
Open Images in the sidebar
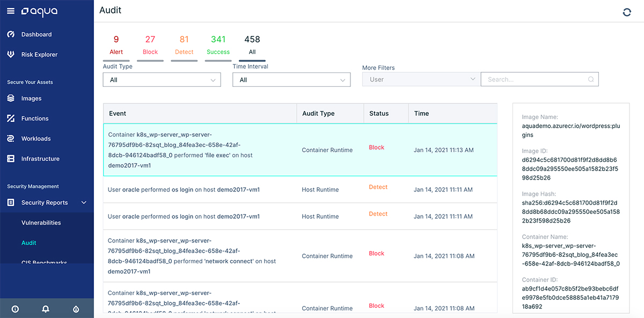[x=31, y=99]
